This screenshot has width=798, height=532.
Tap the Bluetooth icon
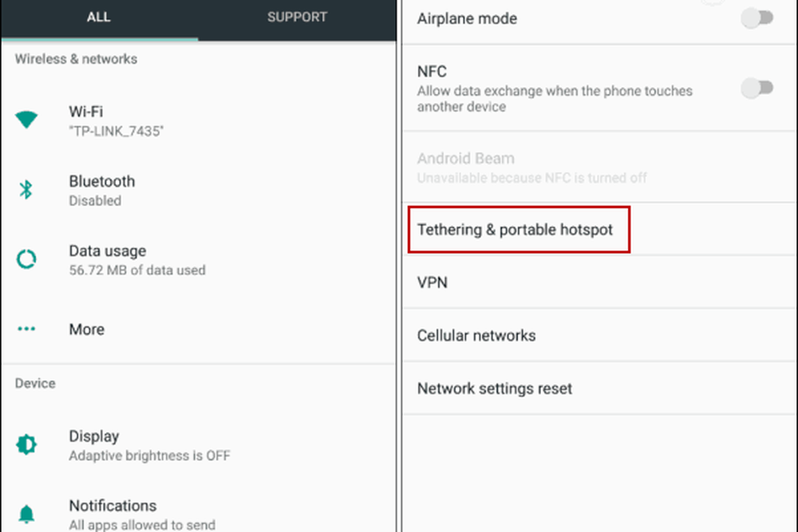tap(26, 190)
